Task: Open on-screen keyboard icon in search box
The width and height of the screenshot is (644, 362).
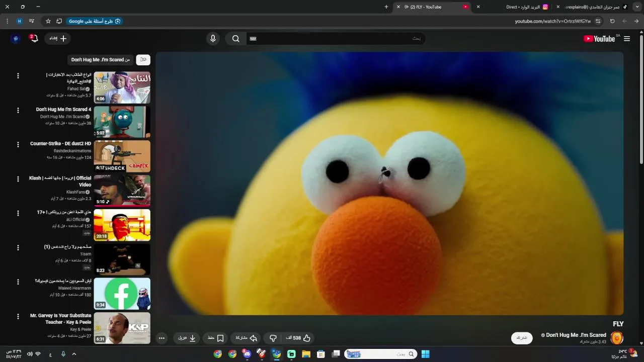Action: 253,39
